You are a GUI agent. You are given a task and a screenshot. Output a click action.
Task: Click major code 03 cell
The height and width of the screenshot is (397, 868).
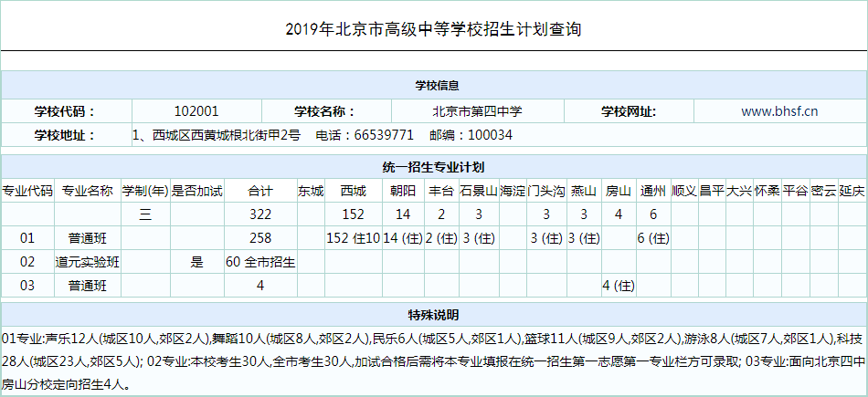click(27, 286)
